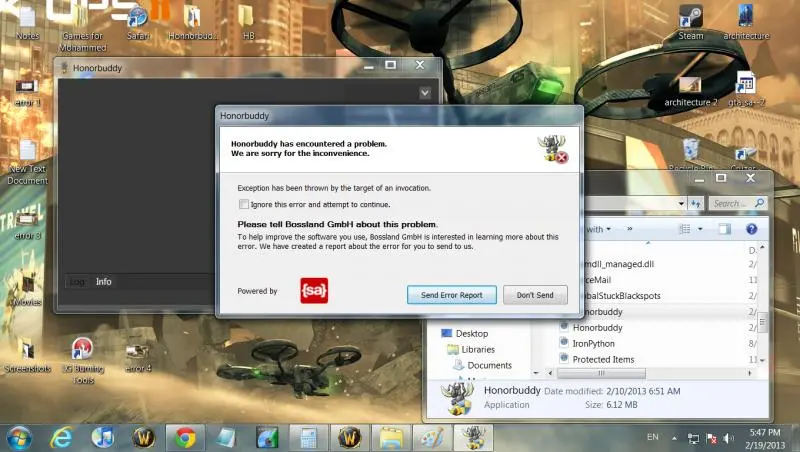Open iTunes from the taskbar
The image size is (800, 452).
tap(103, 438)
